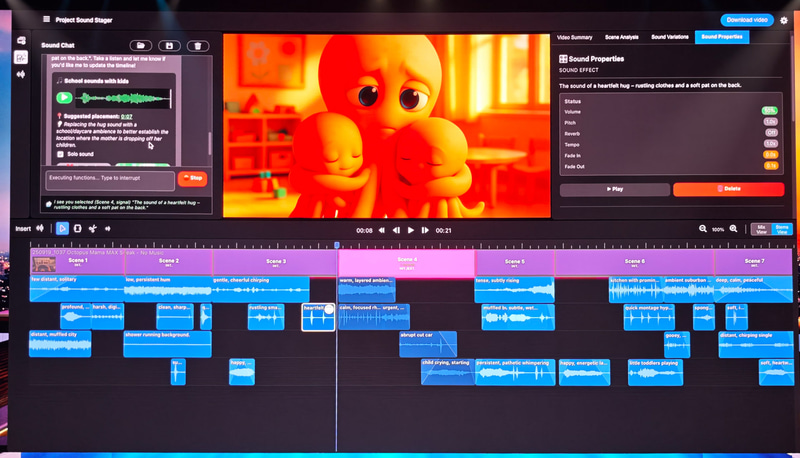Select the split tool icon in the timeline toolbar
The width and height of the screenshot is (800, 458).
[x=92, y=228]
